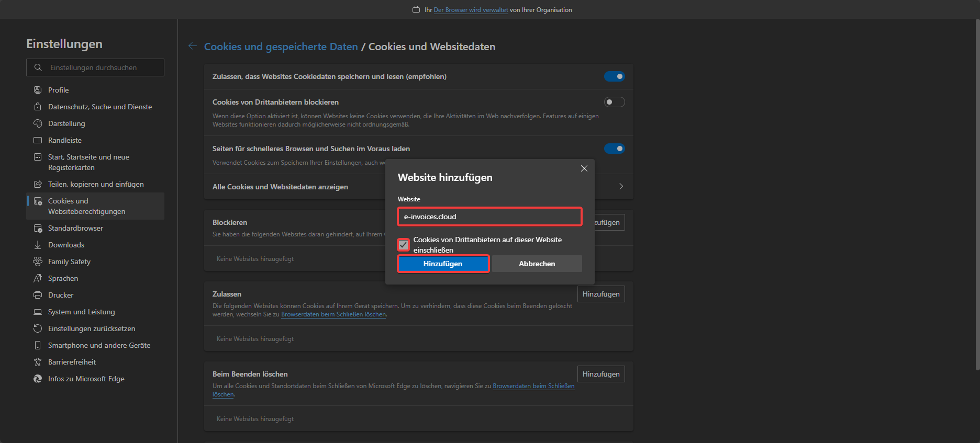Image resolution: width=980 pixels, height=443 pixels.
Task: Enable Cookies von Drittanbietern blockieren toggle
Action: point(614,102)
